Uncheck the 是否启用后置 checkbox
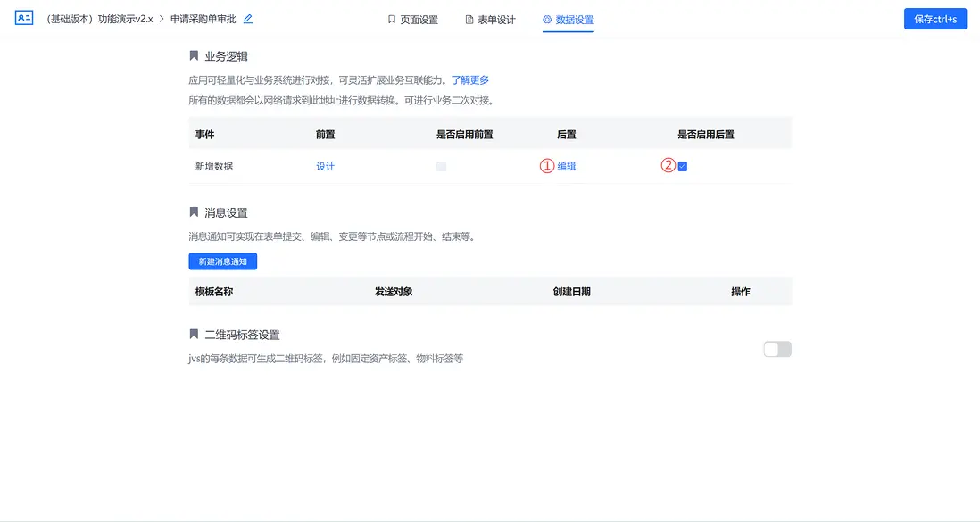Image resolution: width=980 pixels, height=522 pixels. tap(681, 166)
